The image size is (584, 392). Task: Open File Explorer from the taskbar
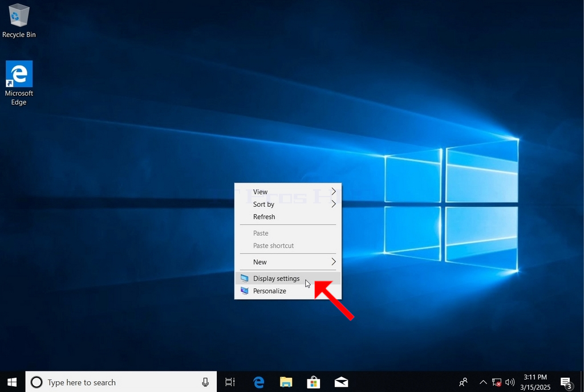point(286,382)
